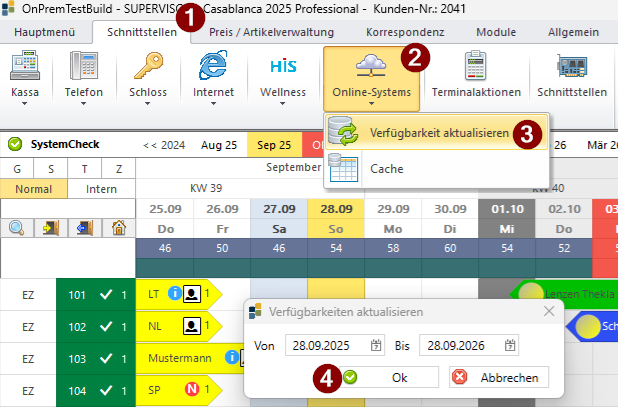
Task: Jump to Aug 25 in month navigation
Action: tap(219, 144)
